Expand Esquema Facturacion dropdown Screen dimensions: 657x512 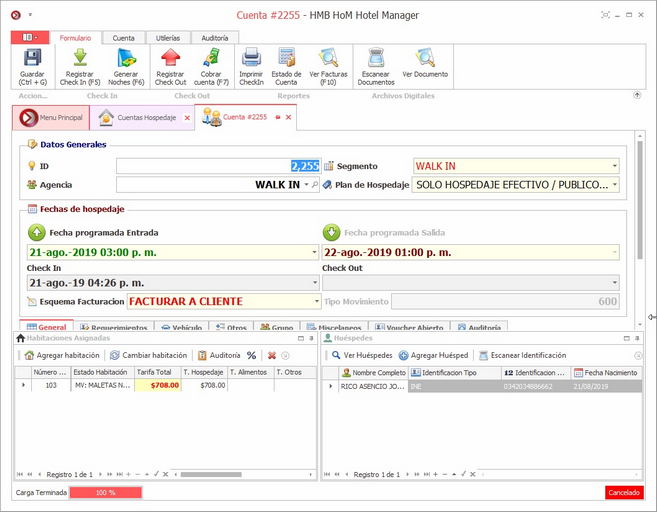[x=315, y=301]
